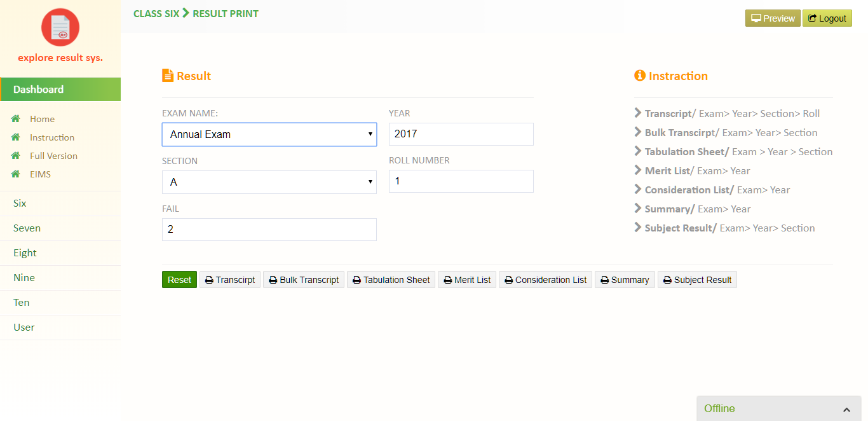Open the Seven class menu item
The width and height of the screenshot is (868, 421).
(x=27, y=228)
